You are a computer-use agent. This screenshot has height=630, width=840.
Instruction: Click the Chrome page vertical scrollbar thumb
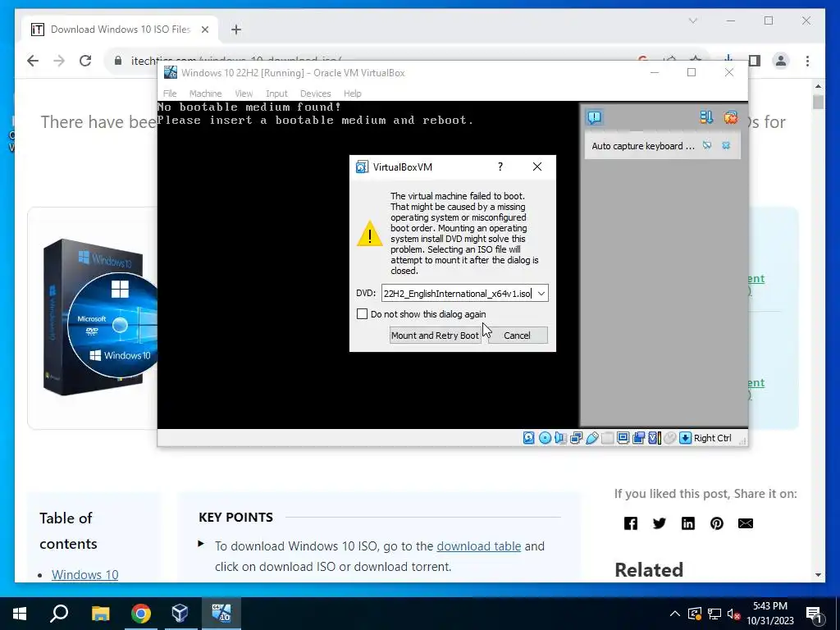[818, 102]
